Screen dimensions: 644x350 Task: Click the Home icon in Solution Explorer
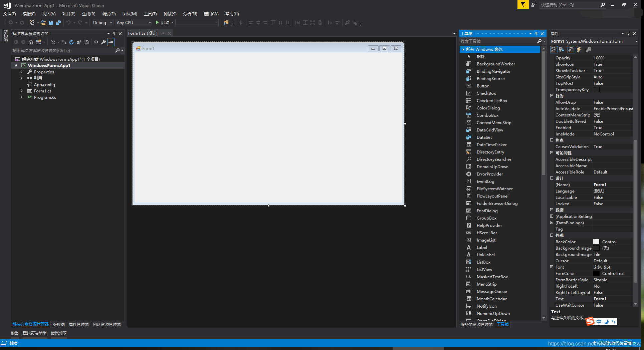31,42
